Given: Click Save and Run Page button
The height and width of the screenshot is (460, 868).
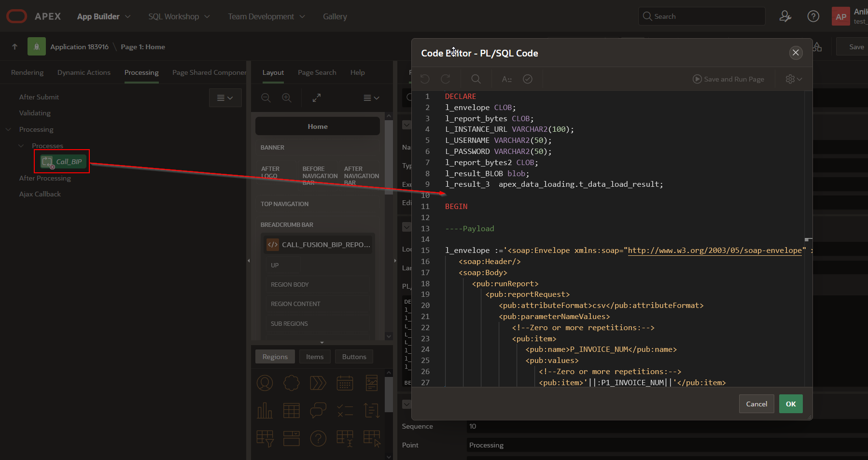Looking at the screenshot, I should point(728,79).
